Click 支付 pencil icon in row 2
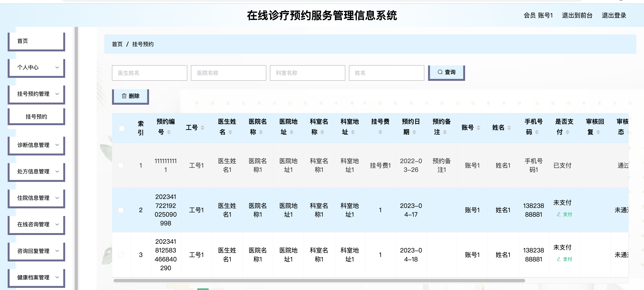644x290 pixels. (x=559, y=215)
